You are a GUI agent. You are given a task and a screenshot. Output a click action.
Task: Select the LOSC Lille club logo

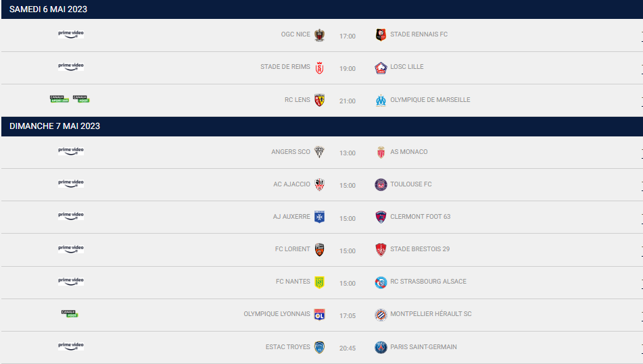[381, 68]
